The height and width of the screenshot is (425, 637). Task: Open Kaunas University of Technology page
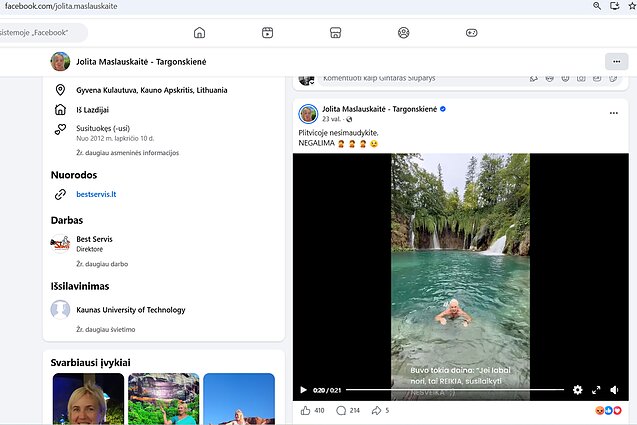pyautogui.click(x=131, y=310)
